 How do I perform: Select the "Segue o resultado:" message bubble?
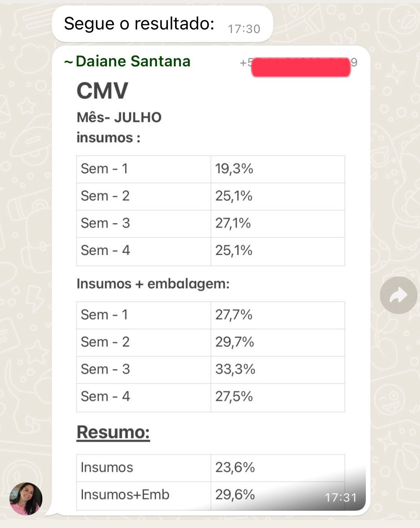click(x=162, y=24)
